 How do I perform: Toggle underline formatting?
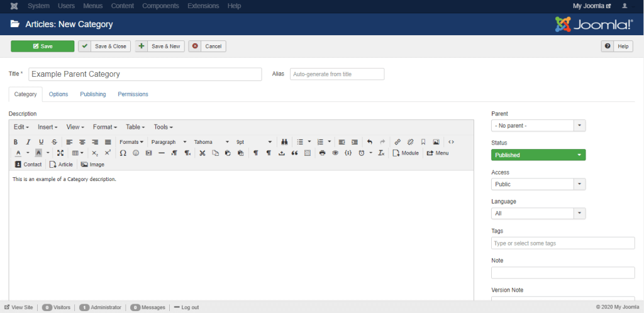(41, 142)
